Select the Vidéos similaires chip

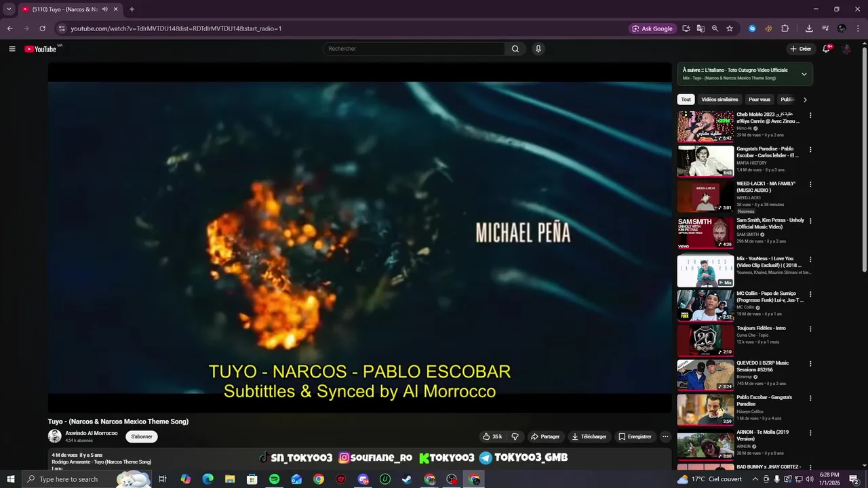pyautogui.click(x=719, y=100)
